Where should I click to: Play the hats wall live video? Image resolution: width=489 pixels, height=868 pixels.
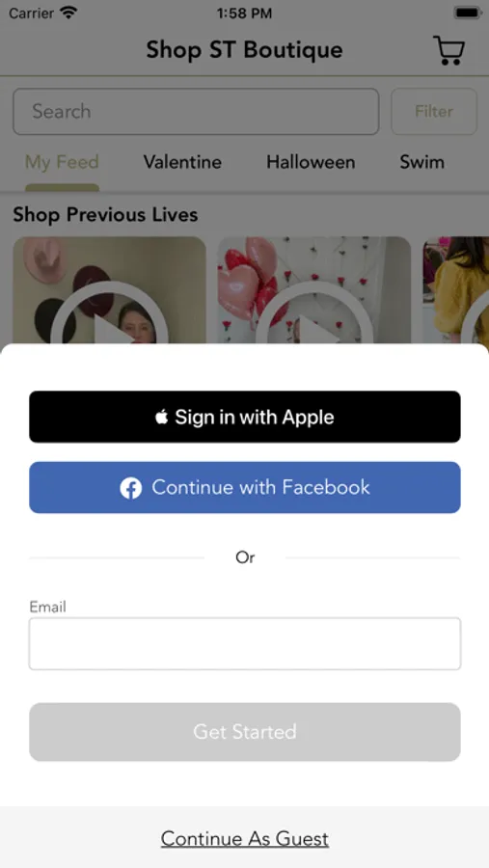[x=110, y=290]
